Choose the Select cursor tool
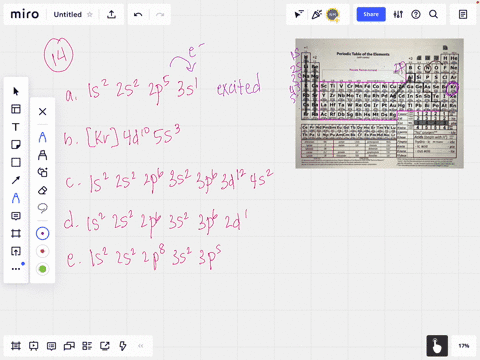 (x=16, y=91)
